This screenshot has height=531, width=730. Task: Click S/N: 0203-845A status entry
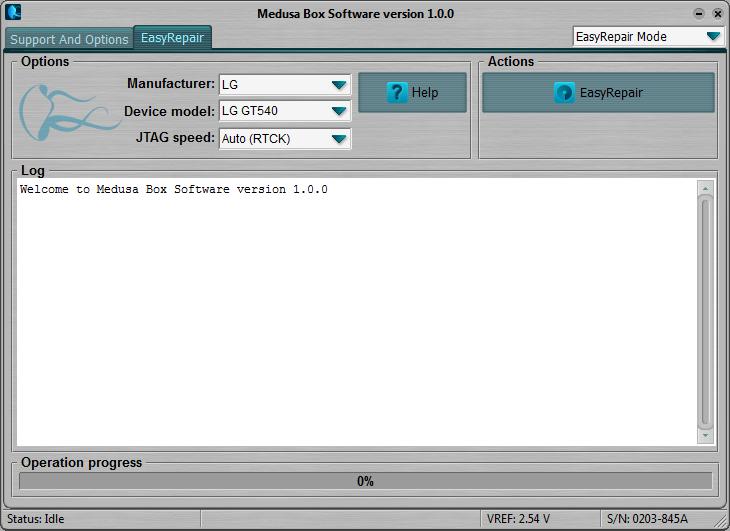(x=647, y=519)
